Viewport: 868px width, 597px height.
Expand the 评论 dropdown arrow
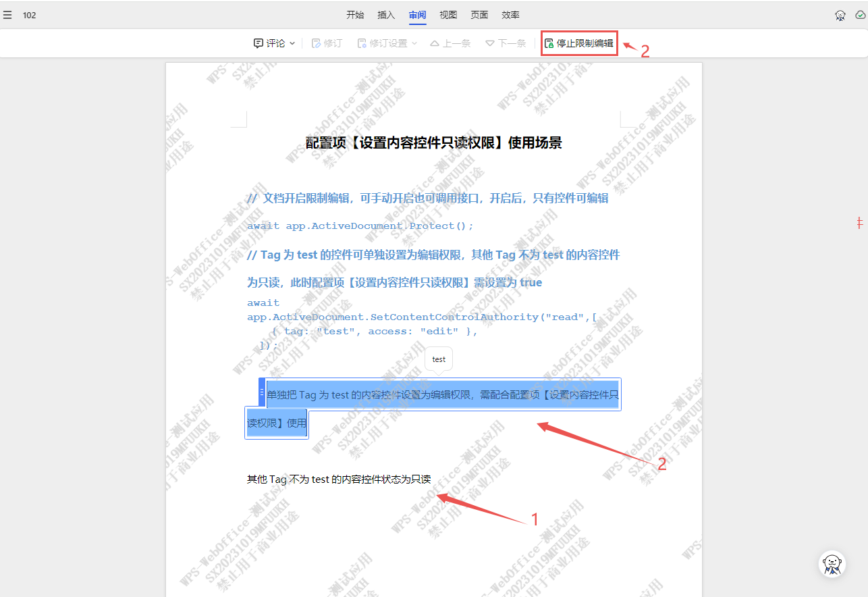click(292, 43)
